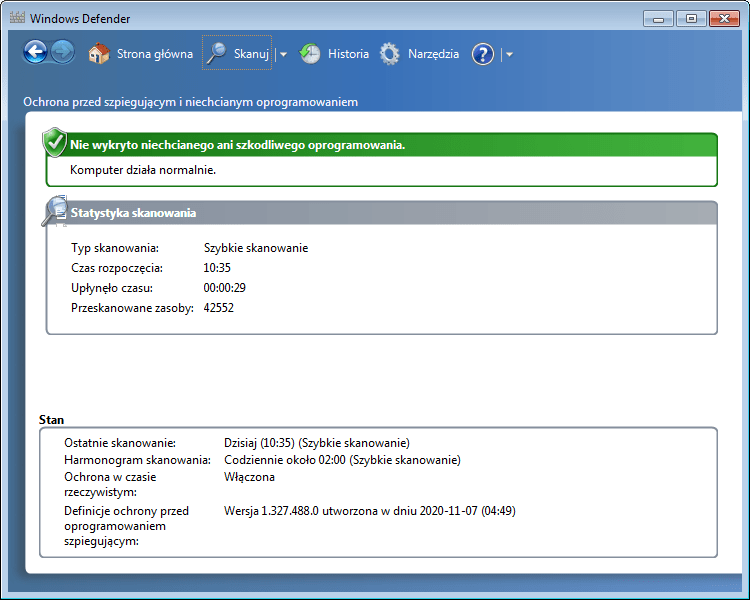Image resolution: width=750 pixels, height=600 pixels.
Task: Click the Statystyka skanowania magnifier icon
Action: (x=54, y=211)
